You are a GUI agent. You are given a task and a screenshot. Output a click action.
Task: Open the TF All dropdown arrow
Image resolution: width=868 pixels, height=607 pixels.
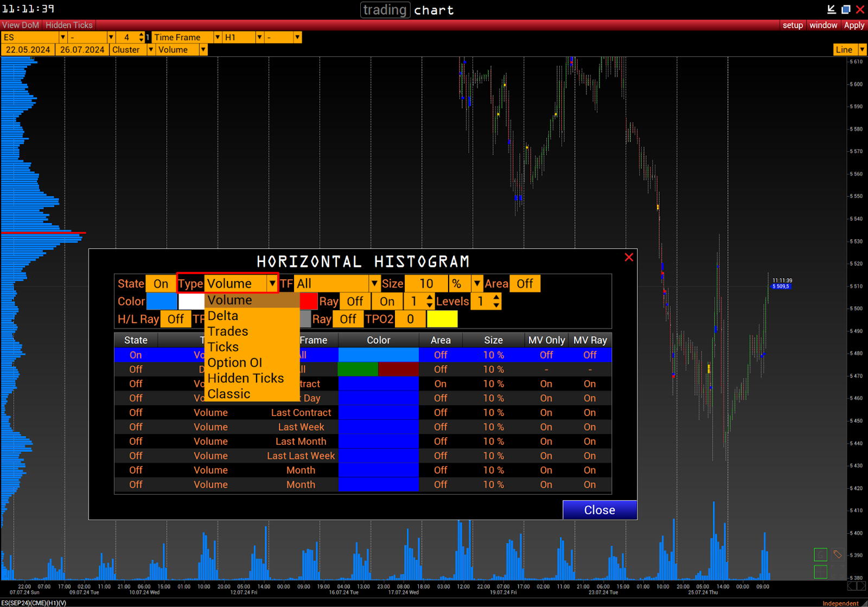(x=374, y=284)
